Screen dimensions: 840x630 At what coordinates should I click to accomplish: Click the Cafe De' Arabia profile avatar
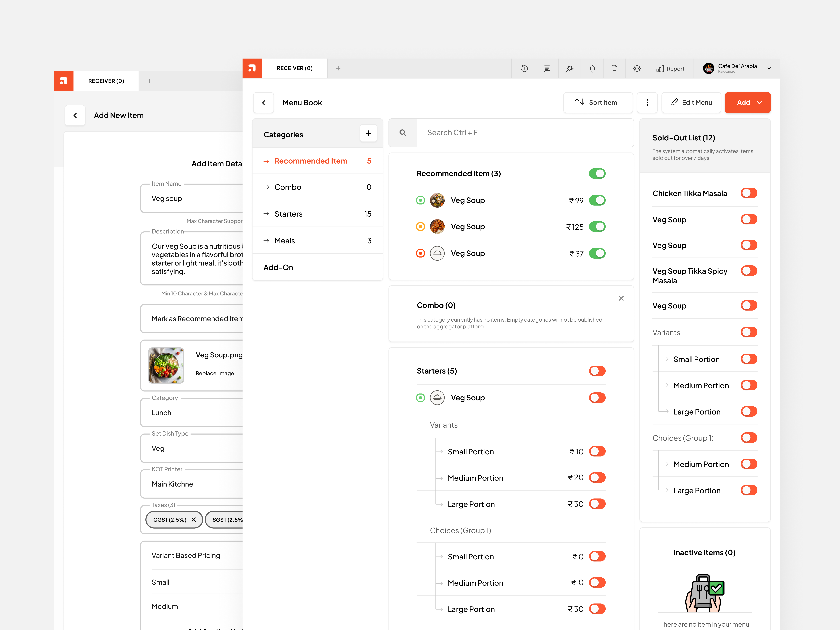point(709,68)
